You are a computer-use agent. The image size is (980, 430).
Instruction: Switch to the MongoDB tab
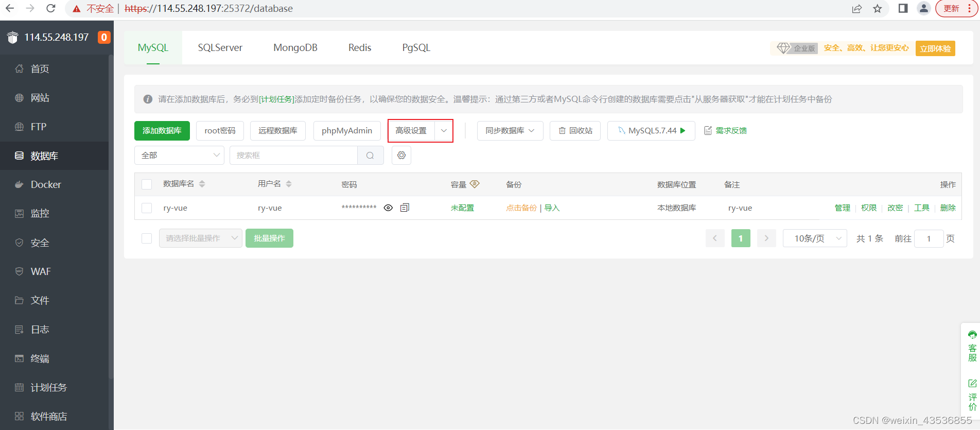(x=295, y=47)
